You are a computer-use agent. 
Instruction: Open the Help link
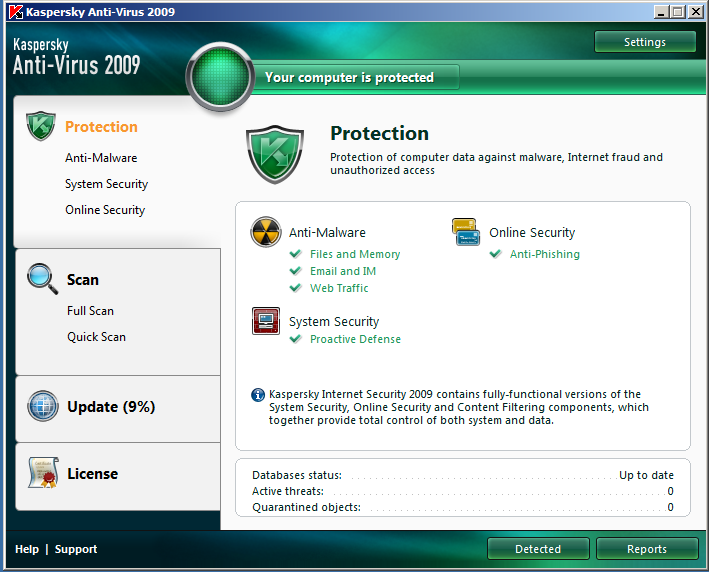[27, 549]
